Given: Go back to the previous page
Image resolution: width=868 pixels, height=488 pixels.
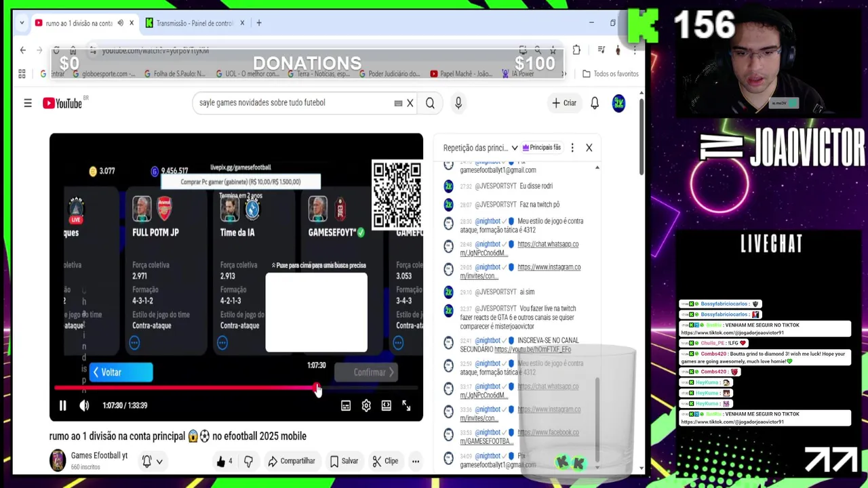Looking at the screenshot, I should pyautogui.click(x=22, y=50).
